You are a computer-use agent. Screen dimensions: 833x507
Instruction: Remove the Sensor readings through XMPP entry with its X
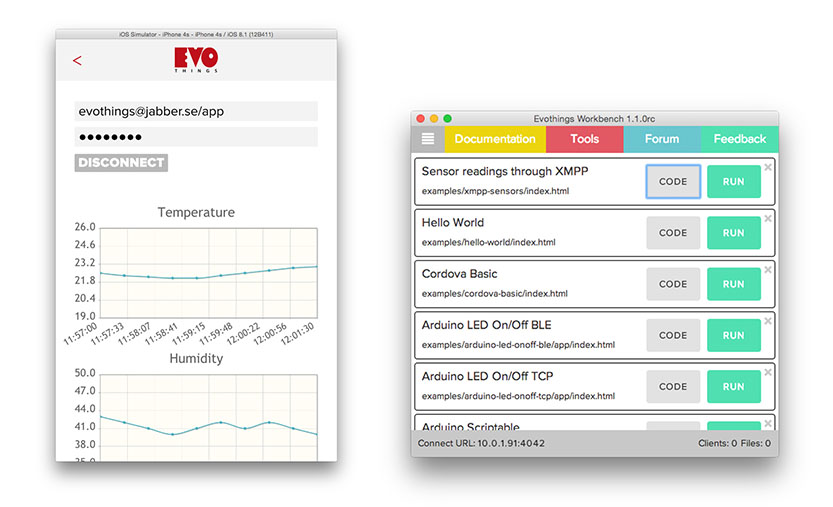(x=768, y=167)
